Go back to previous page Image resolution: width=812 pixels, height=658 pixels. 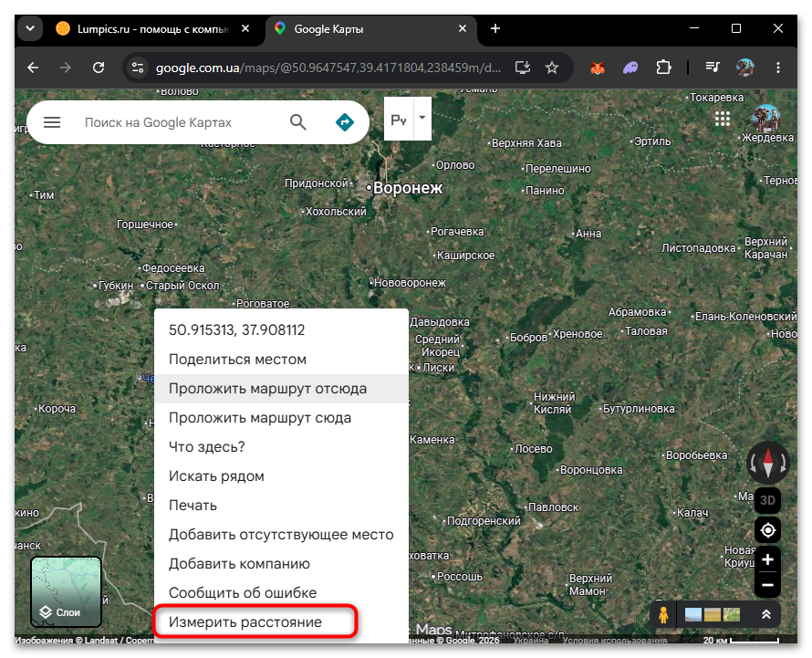[x=33, y=68]
